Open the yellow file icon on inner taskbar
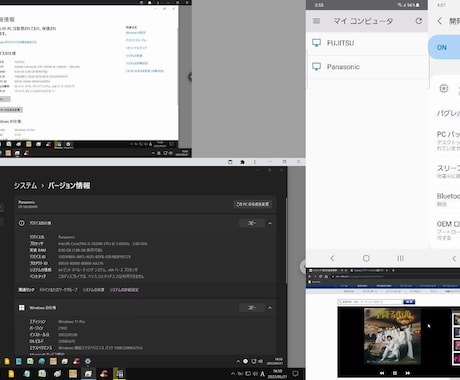 tap(7, 361)
